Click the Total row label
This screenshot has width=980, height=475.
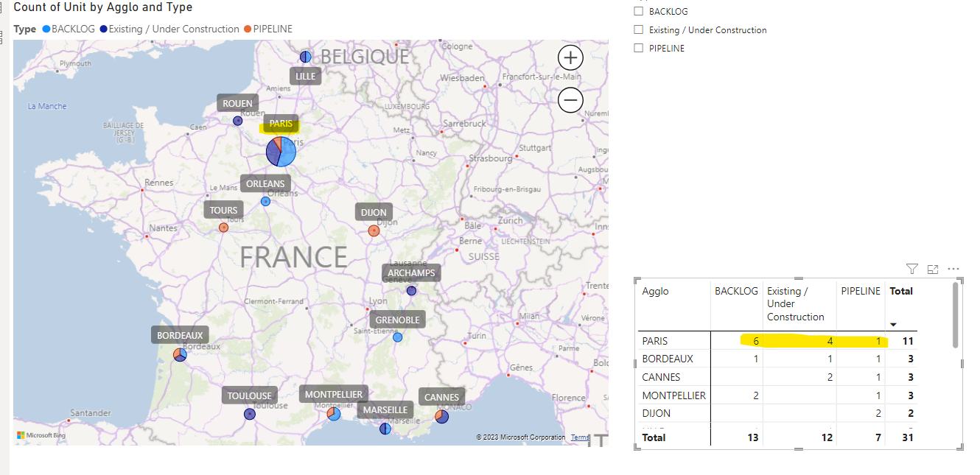click(x=654, y=437)
